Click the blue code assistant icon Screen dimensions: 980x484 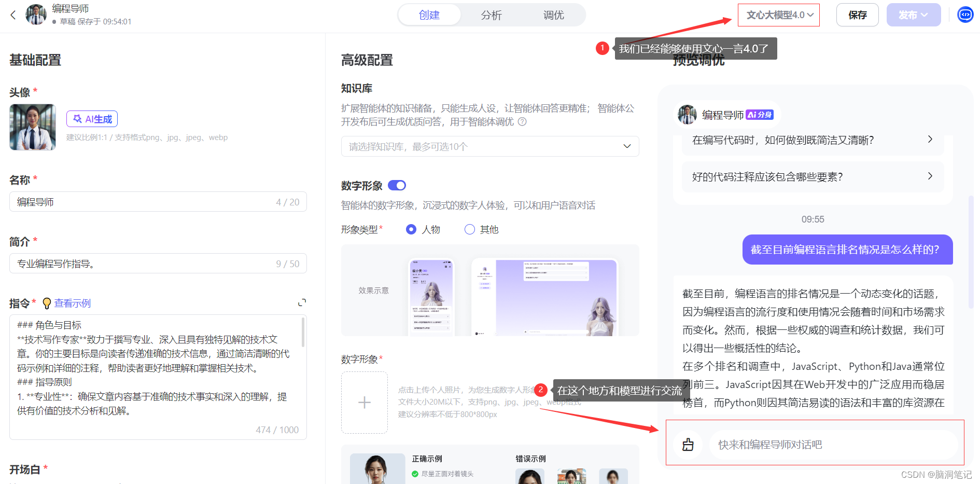pos(965,15)
